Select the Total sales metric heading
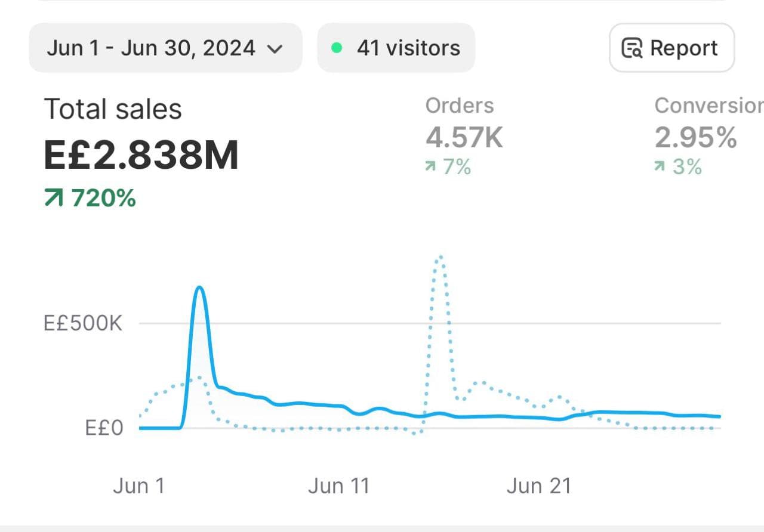The image size is (764, 532). coord(113,110)
